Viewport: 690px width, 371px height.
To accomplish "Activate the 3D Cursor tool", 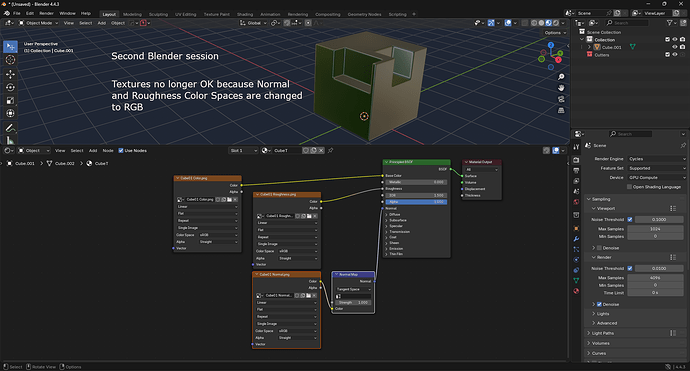I will coord(10,60).
